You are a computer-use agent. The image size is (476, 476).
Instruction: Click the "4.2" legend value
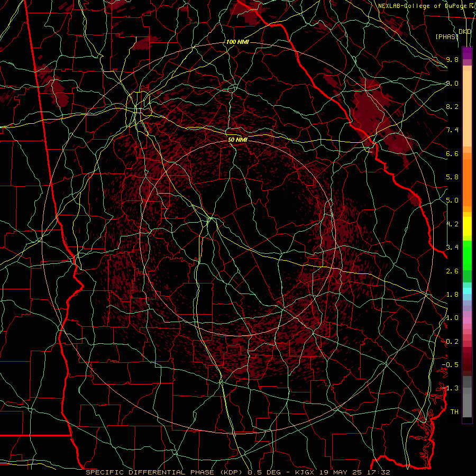coord(452,224)
